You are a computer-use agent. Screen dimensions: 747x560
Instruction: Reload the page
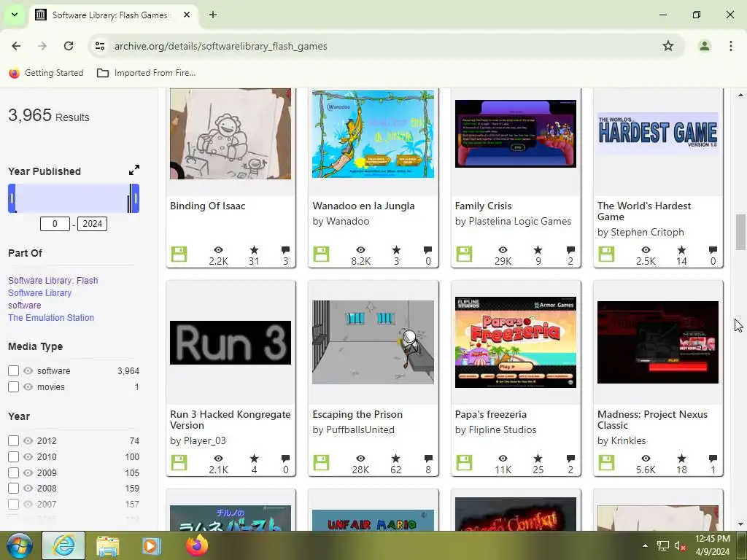pyautogui.click(x=69, y=46)
